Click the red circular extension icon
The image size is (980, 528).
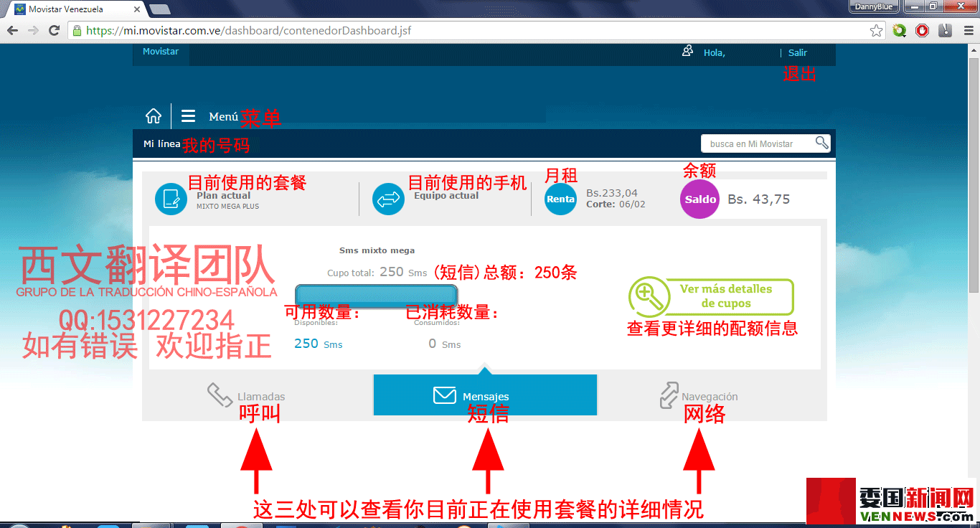tap(923, 31)
